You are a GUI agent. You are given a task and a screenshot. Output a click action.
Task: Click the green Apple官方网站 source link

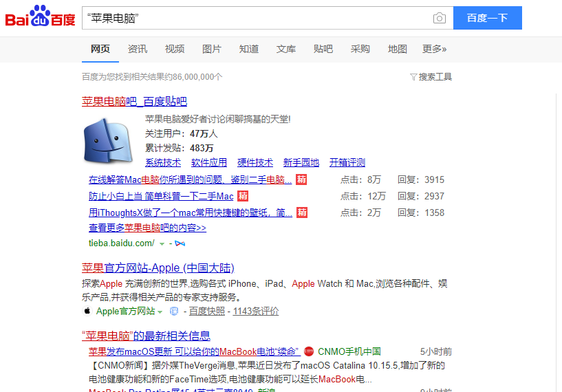tap(125, 311)
